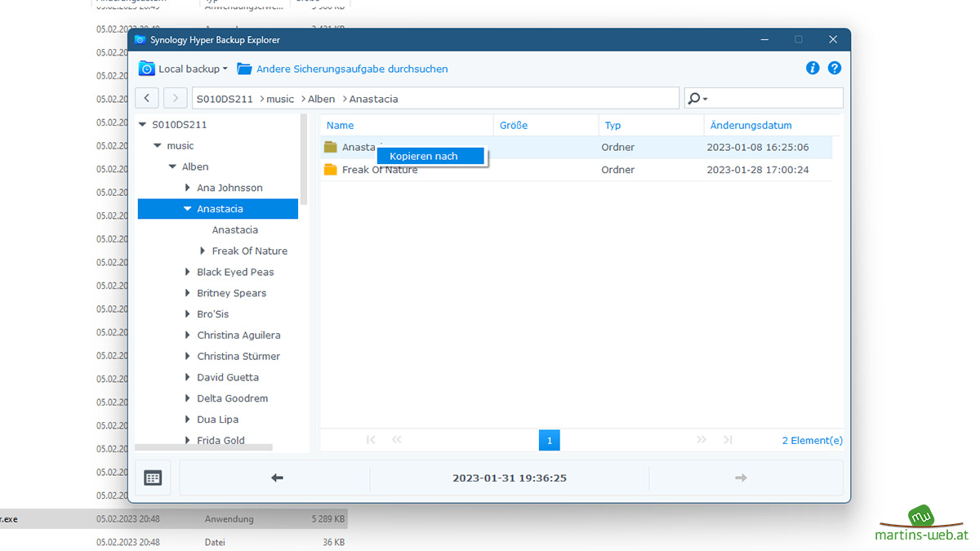This screenshot has width=980, height=551.
Task: Open the search magnifier dropdown
Action: point(697,99)
